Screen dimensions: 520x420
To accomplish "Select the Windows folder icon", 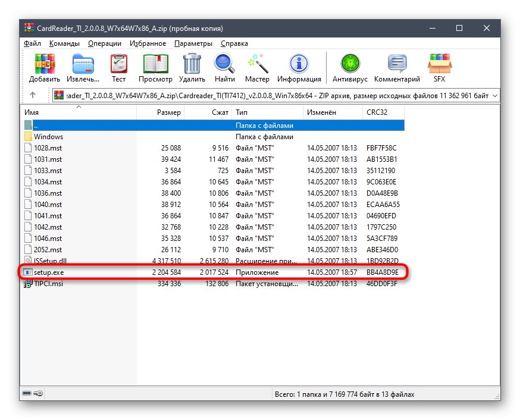I will [28, 137].
